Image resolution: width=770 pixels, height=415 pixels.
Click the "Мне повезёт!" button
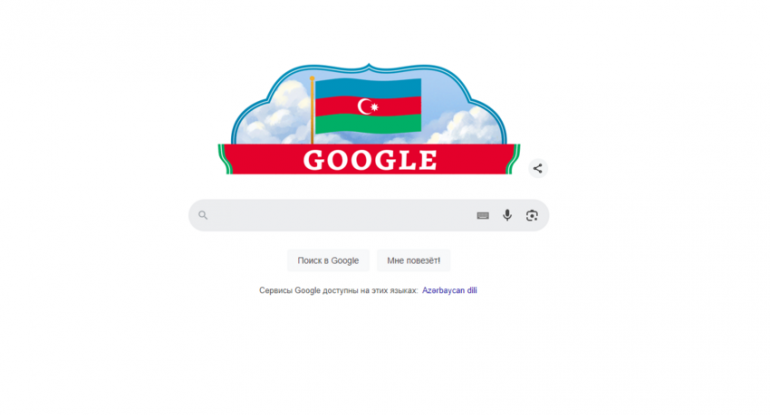pyautogui.click(x=413, y=260)
